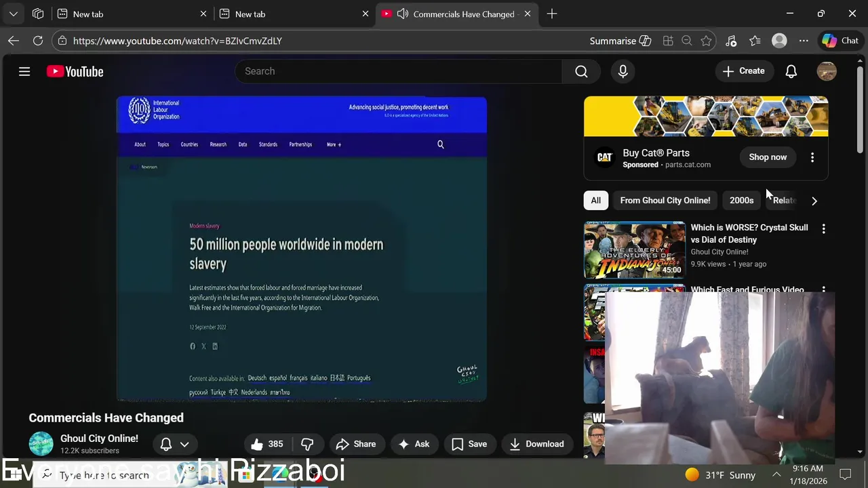The width and height of the screenshot is (868, 488).
Task: Open the favorites list icon
Action: [755, 41]
